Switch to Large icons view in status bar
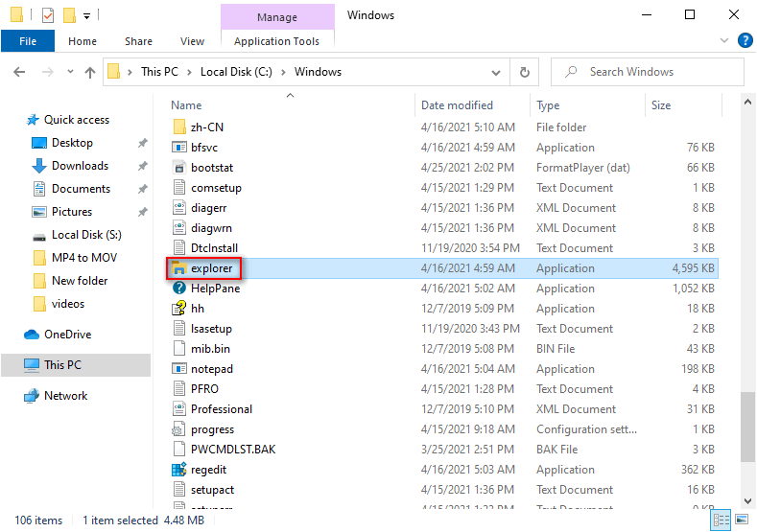 [742, 520]
